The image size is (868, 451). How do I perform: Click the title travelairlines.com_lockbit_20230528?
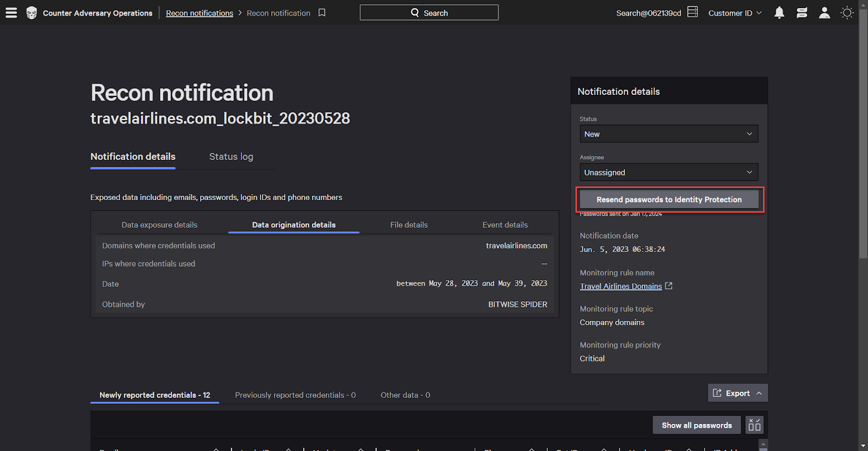point(220,118)
